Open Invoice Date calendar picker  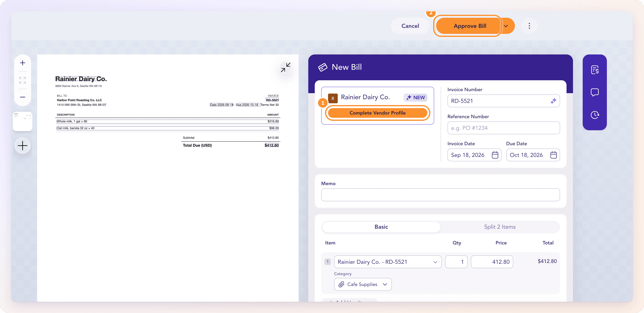(495, 155)
